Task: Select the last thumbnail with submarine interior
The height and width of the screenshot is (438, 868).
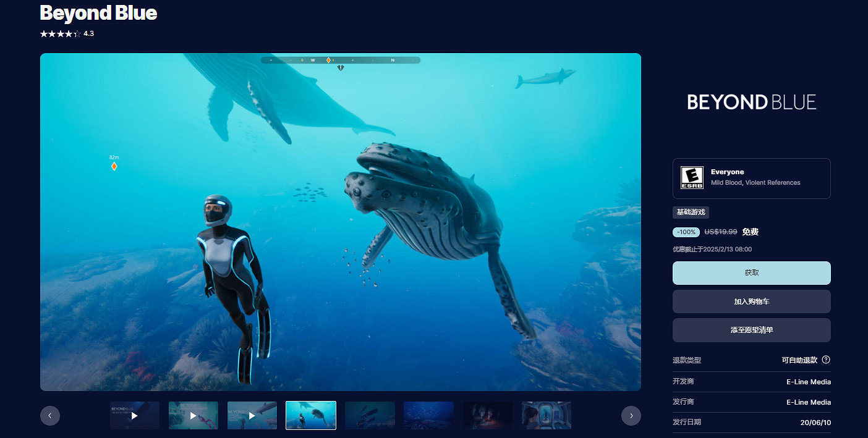Action: (x=547, y=416)
